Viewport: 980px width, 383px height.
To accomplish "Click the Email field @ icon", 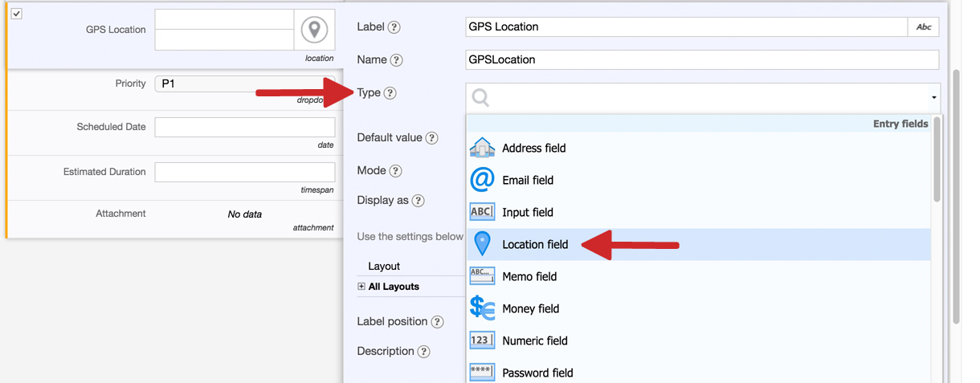I will click(x=482, y=180).
